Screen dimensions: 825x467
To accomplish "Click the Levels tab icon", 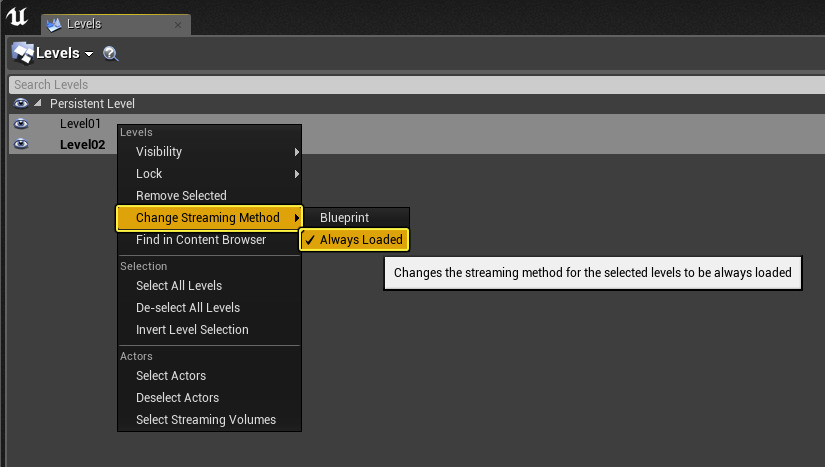I will 55,23.
